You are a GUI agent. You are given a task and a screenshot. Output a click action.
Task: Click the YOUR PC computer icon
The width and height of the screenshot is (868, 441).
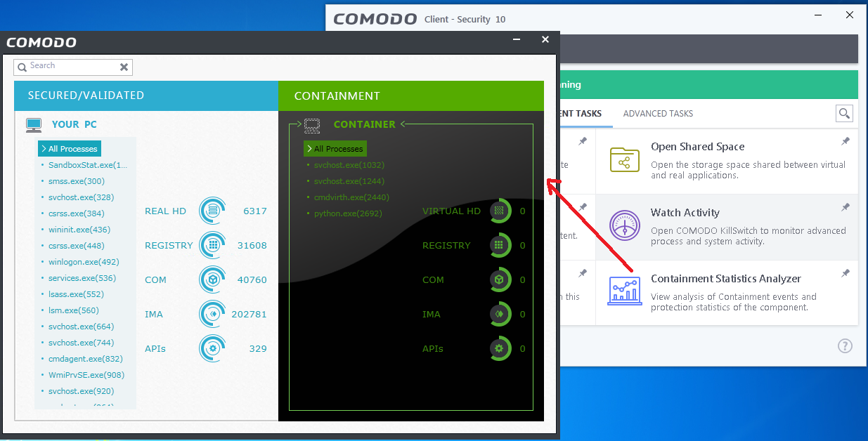pyautogui.click(x=34, y=125)
